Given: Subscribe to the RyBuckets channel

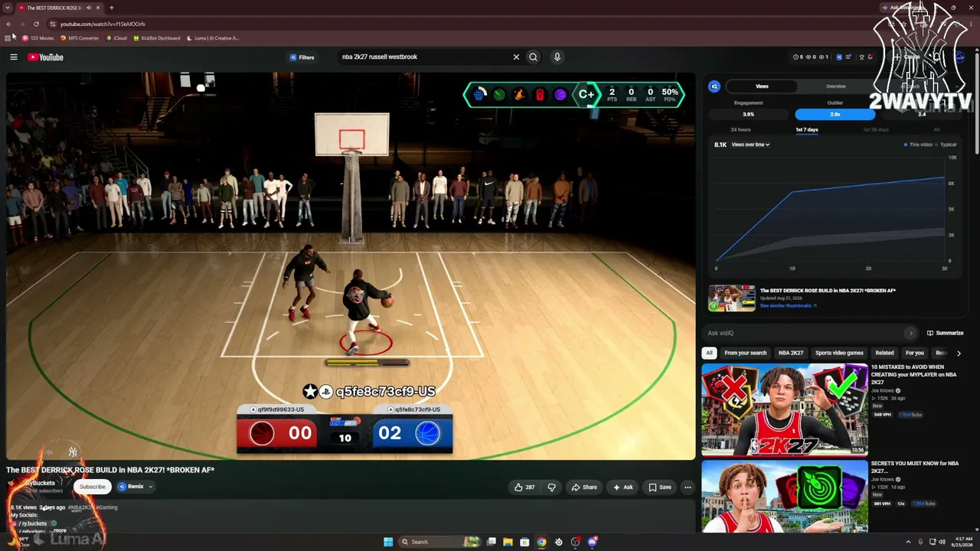Looking at the screenshot, I should tap(92, 487).
